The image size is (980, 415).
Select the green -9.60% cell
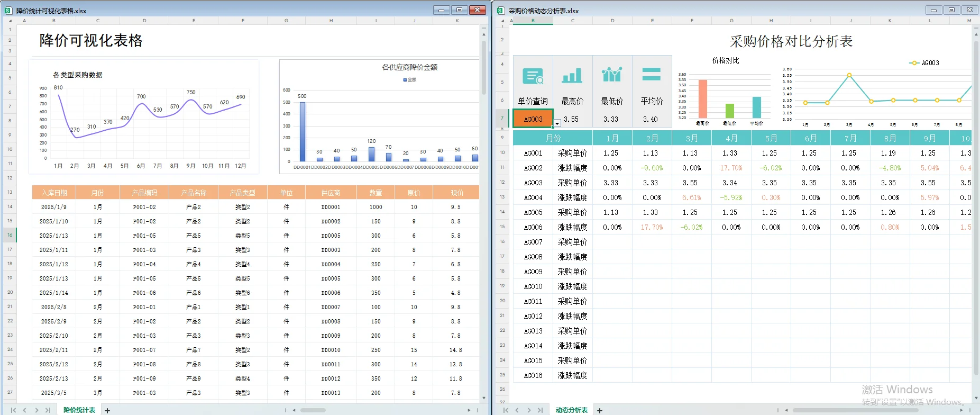pos(652,168)
